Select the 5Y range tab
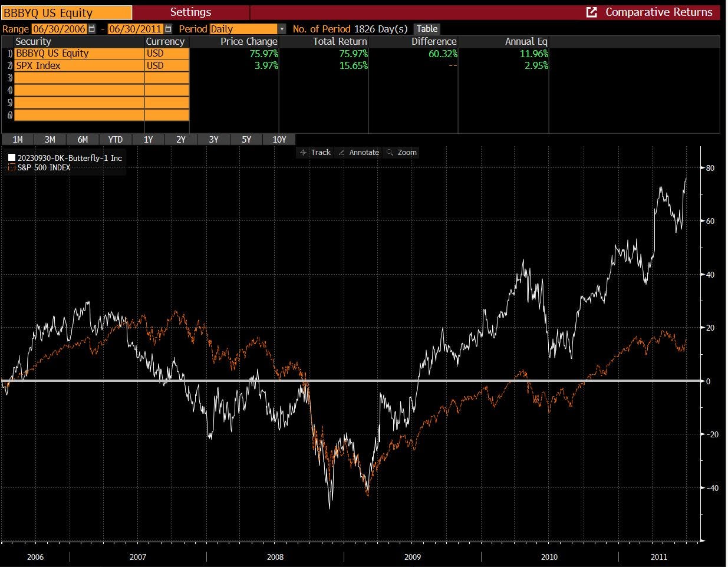 (246, 140)
